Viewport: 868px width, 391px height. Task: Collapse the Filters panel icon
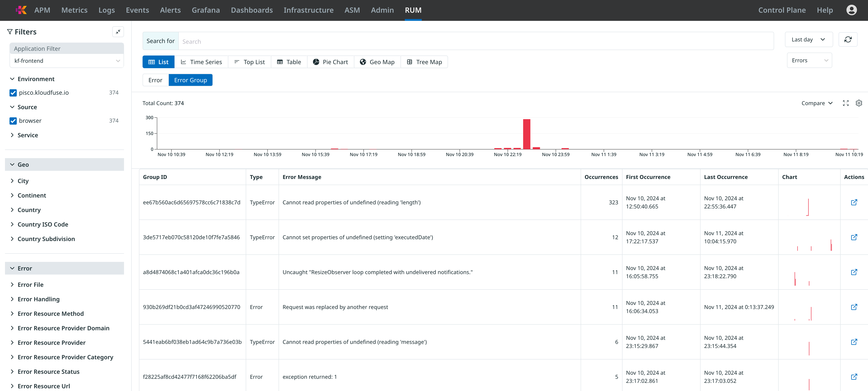[x=118, y=32]
